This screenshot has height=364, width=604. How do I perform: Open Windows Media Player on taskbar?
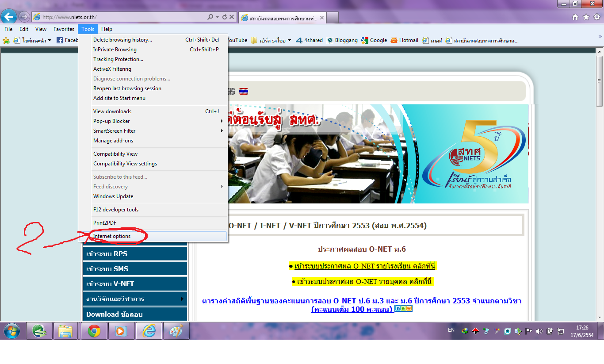pyautogui.click(x=121, y=331)
